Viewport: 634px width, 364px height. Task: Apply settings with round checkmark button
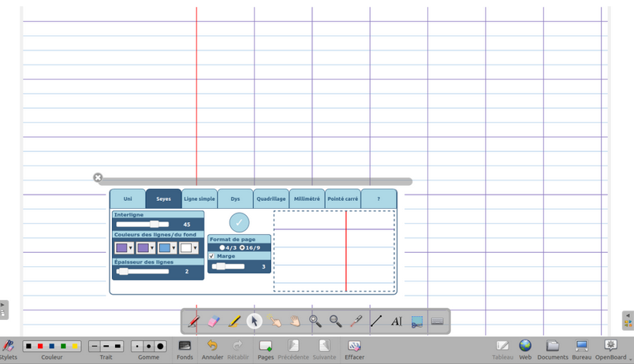[x=239, y=223]
